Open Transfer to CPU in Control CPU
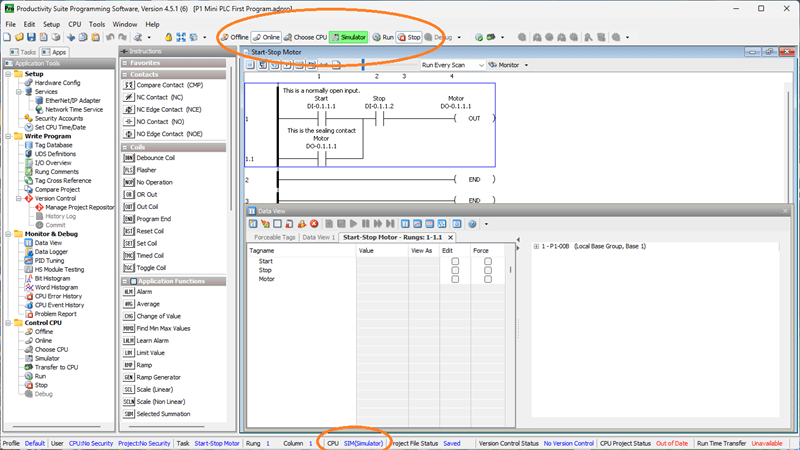 (x=56, y=367)
